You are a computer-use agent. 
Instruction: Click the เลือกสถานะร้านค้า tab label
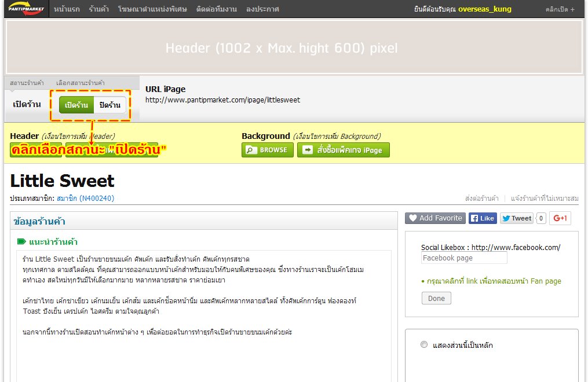81,83
